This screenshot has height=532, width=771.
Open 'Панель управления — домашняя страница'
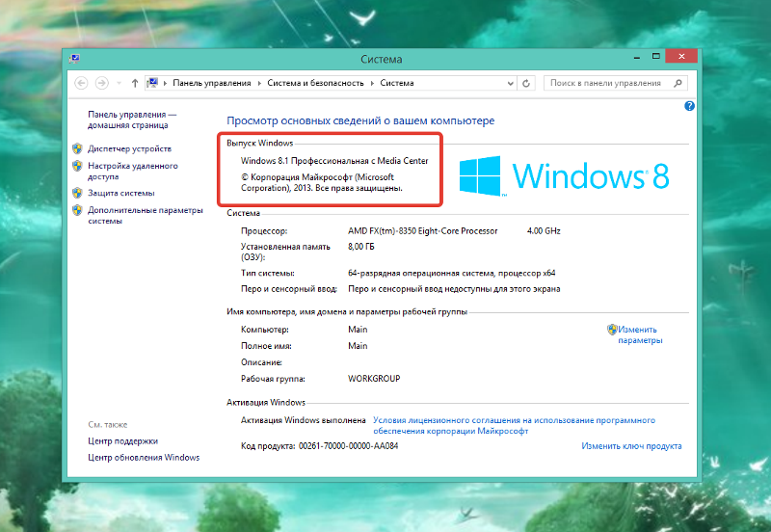coord(132,120)
